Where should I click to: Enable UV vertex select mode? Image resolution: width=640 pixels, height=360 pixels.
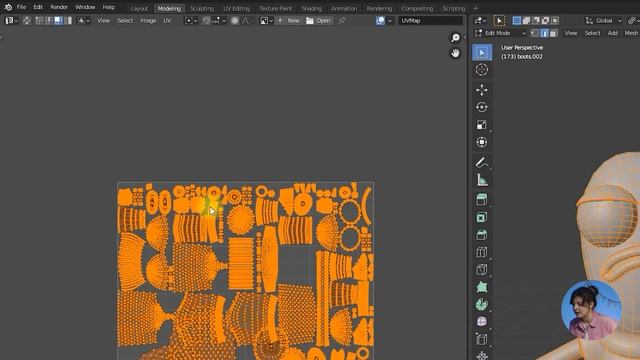40,20
